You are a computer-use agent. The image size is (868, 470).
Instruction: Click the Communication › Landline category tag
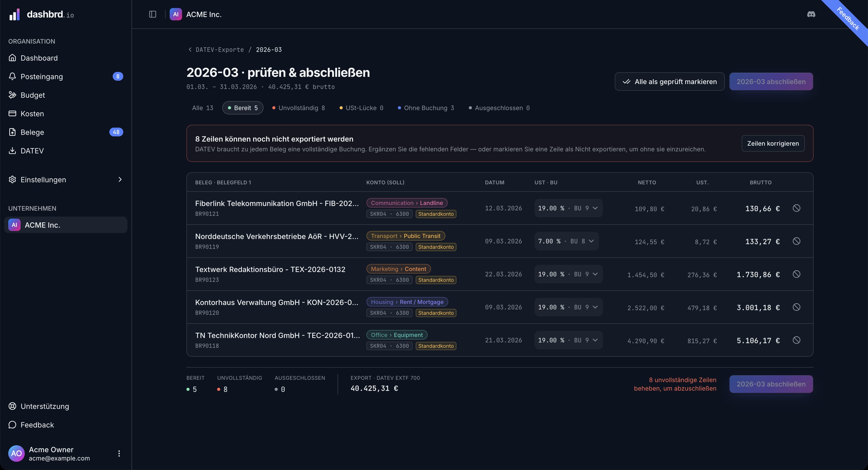click(x=407, y=203)
